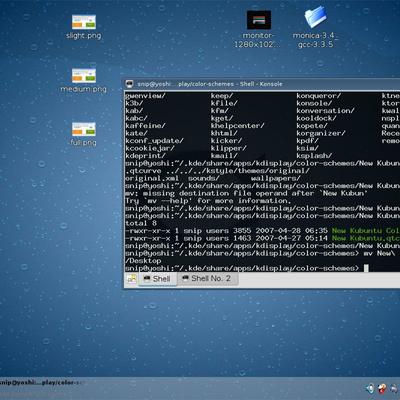The image size is (400, 400).
Task: Click the kfile/ directory name
Action: [x=224, y=103]
